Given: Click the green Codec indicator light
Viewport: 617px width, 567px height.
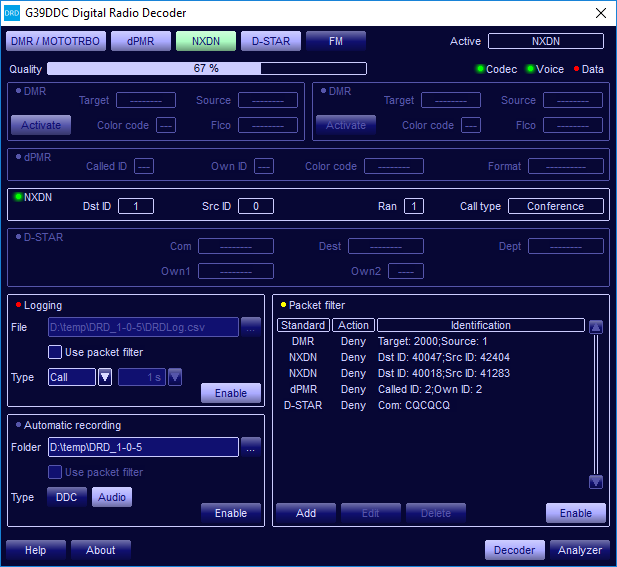Looking at the screenshot, I should (x=480, y=69).
